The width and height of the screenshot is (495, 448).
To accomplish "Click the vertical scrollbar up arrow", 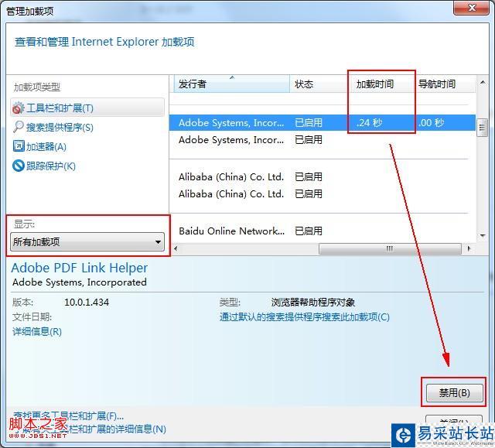I will 483,83.
